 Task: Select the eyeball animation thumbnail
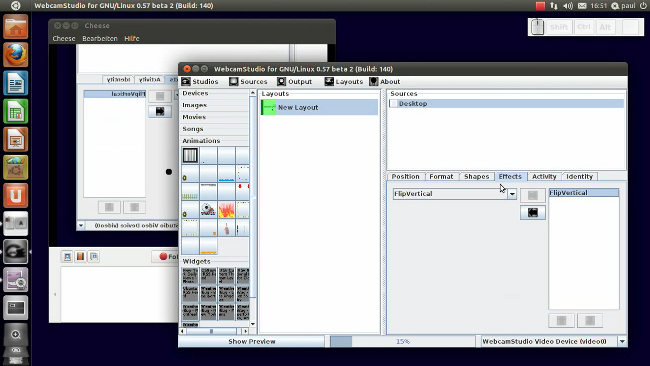tap(208, 210)
